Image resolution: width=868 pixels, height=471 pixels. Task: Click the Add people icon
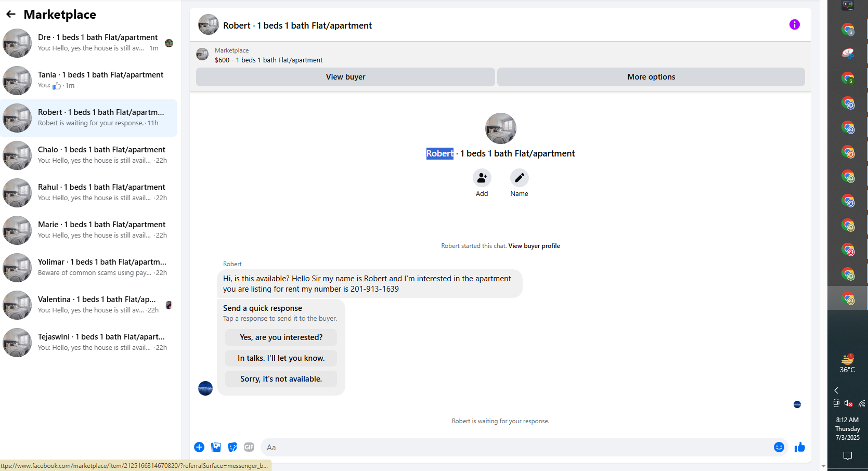[482, 178]
